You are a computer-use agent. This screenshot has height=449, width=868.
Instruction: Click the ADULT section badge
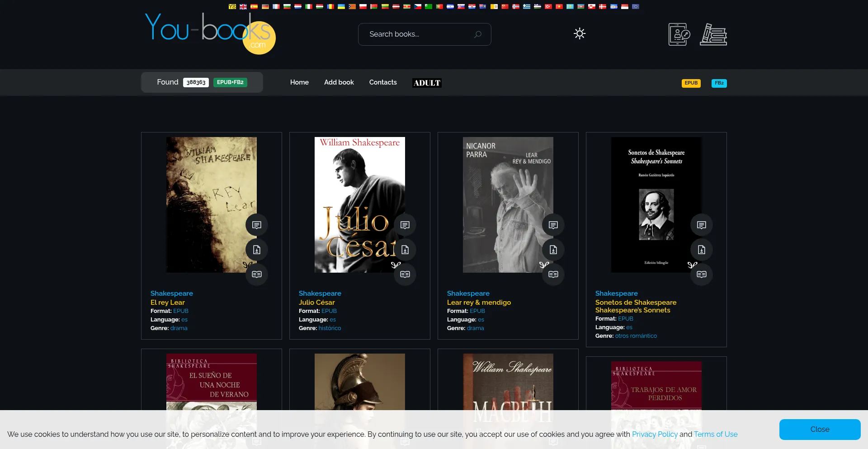pos(426,83)
